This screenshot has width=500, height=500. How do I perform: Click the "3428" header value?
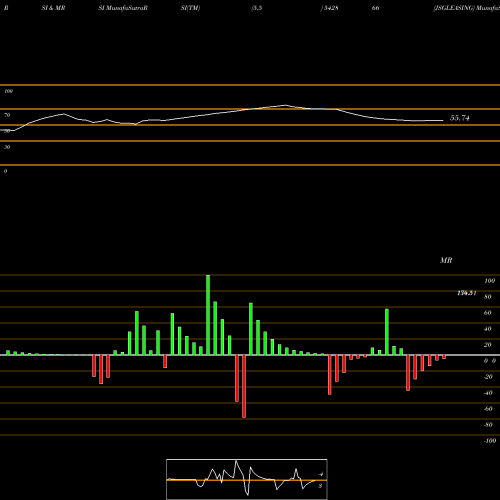[x=331, y=8]
